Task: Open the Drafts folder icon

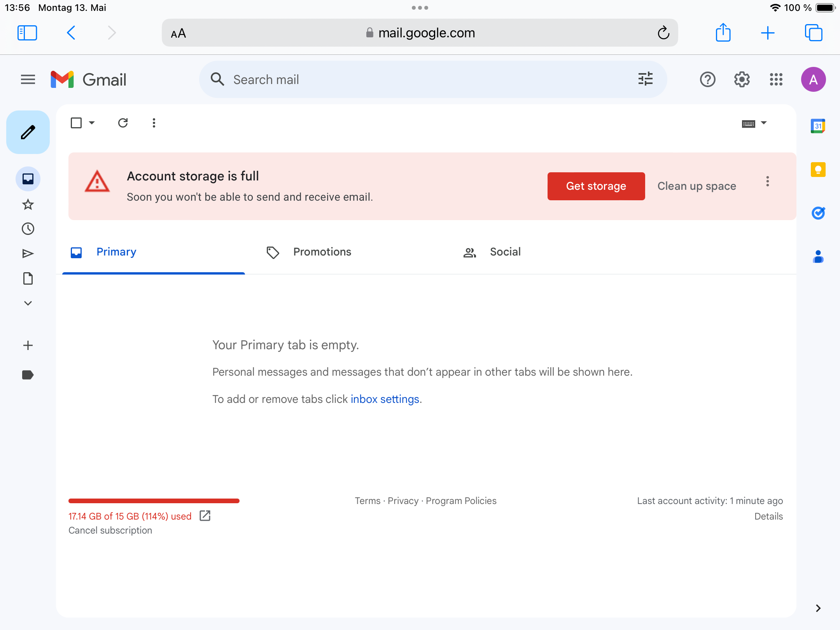Action: pos(28,278)
